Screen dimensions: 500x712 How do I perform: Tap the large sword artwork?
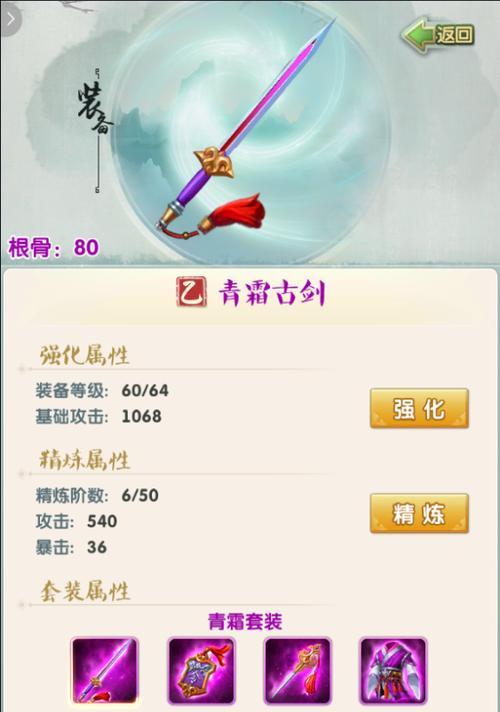248,125
